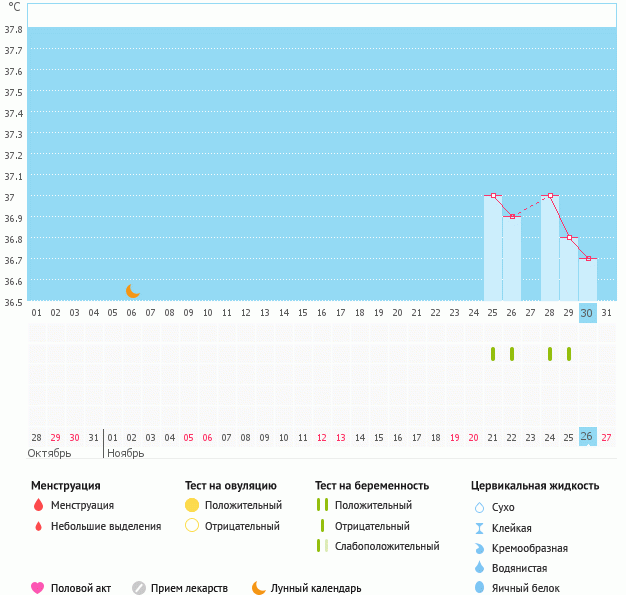Click the moon icon on the chart
The height and width of the screenshot is (595, 626).
click(133, 290)
